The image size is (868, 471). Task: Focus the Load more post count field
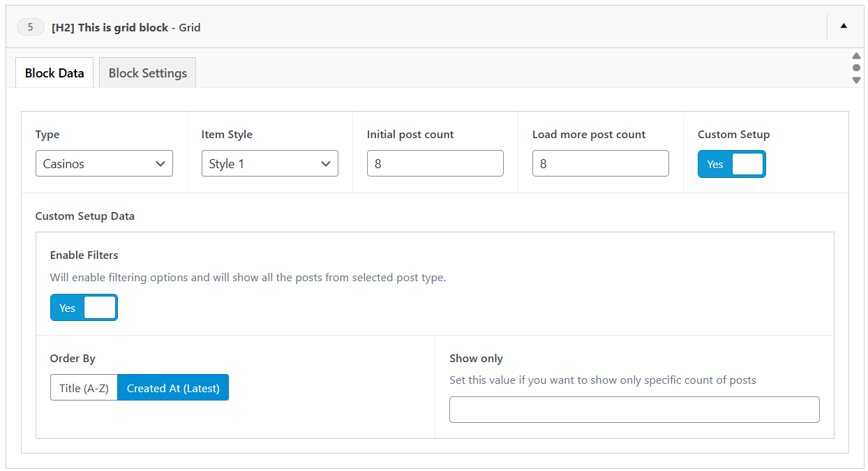[600, 164]
